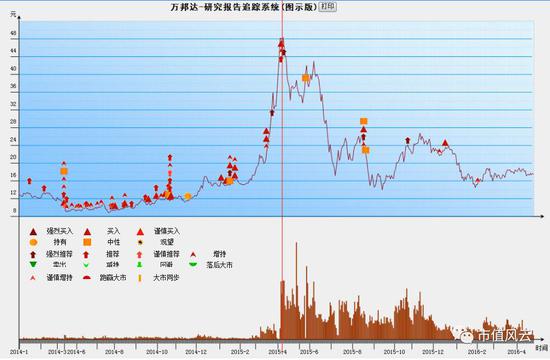This screenshot has height=360, width=550.
Task: Click the orange square marker above 2014-3
Action: tap(64, 171)
